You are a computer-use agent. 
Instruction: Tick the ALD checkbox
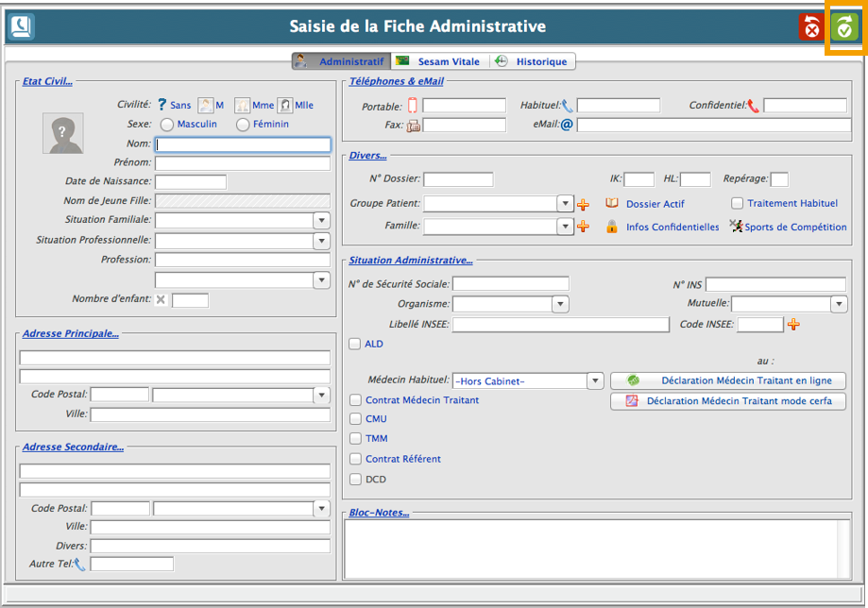[x=355, y=344]
